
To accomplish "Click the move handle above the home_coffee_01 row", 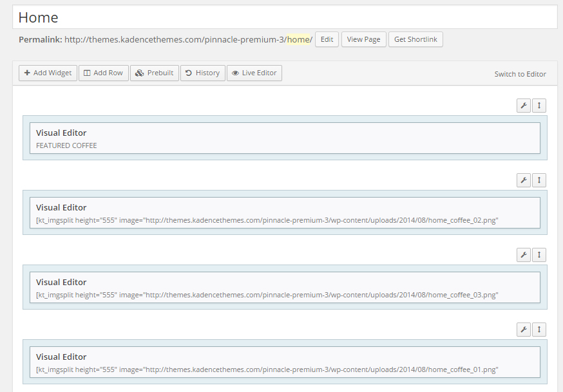I will click(539, 330).
